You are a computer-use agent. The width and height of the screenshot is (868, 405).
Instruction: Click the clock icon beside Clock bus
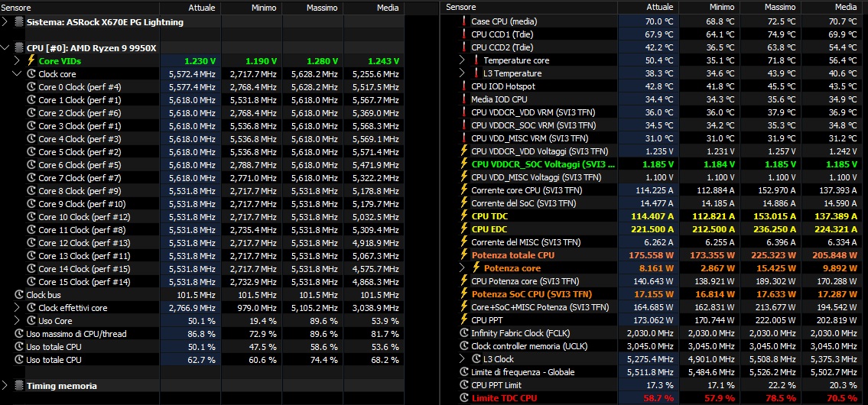coord(19,295)
